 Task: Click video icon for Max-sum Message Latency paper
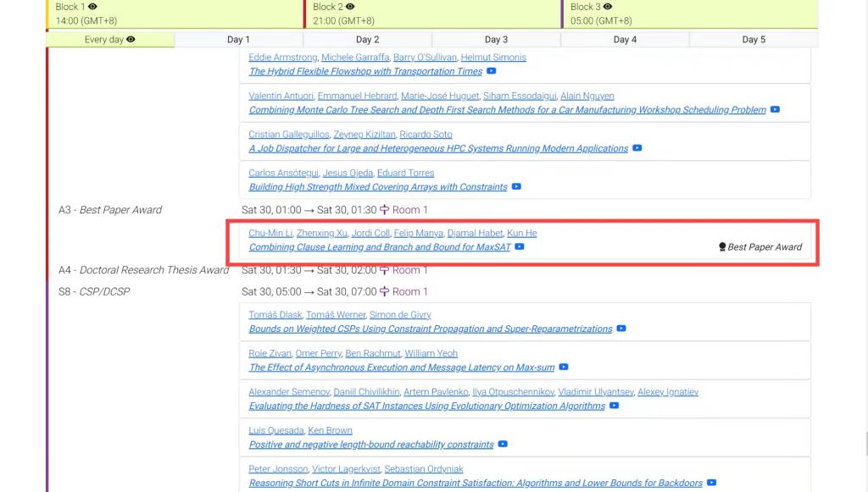pos(564,368)
